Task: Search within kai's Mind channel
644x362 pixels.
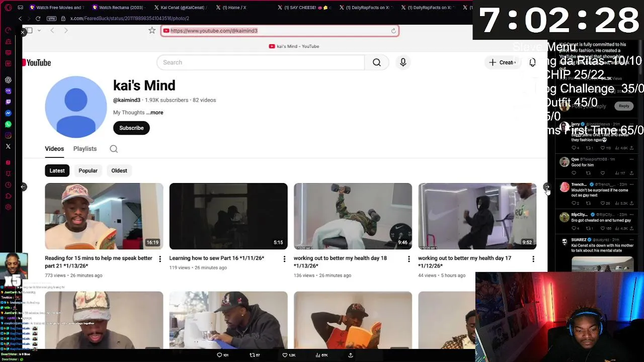Action: coord(114,149)
